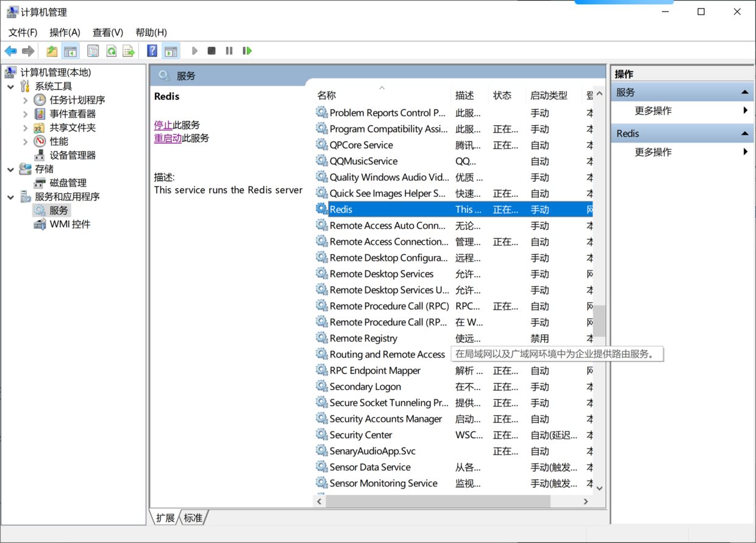The height and width of the screenshot is (543, 756).
Task: Click the Pause Service toolbar icon
Action: point(229,51)
